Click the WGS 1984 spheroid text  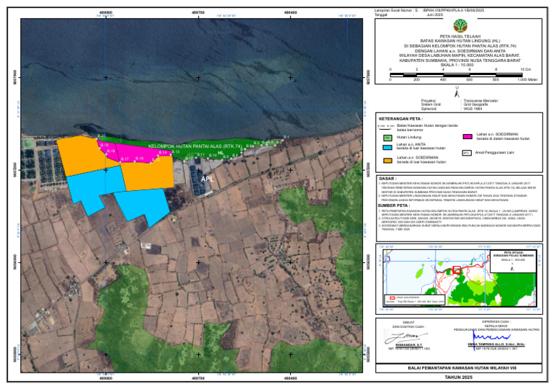[473, 109]
